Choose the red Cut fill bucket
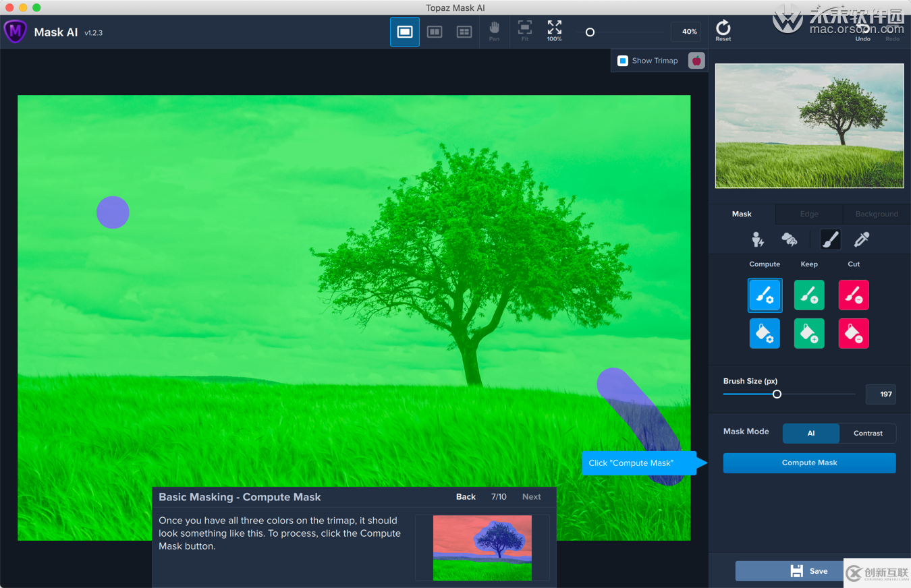Viewport: 911px width, 588px height. 854,334
